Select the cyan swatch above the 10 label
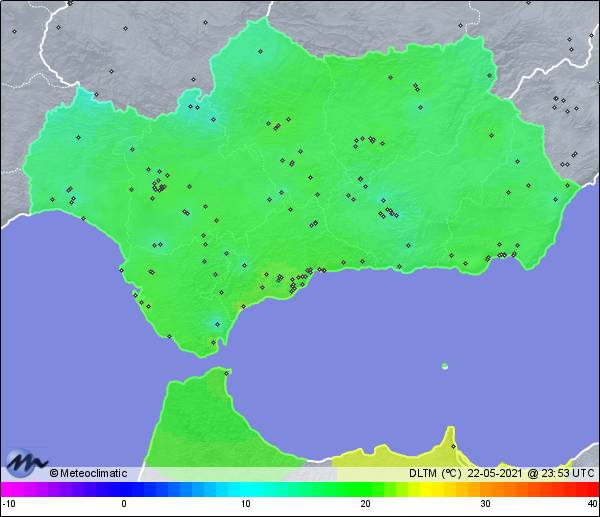 (x=245, y=490)
